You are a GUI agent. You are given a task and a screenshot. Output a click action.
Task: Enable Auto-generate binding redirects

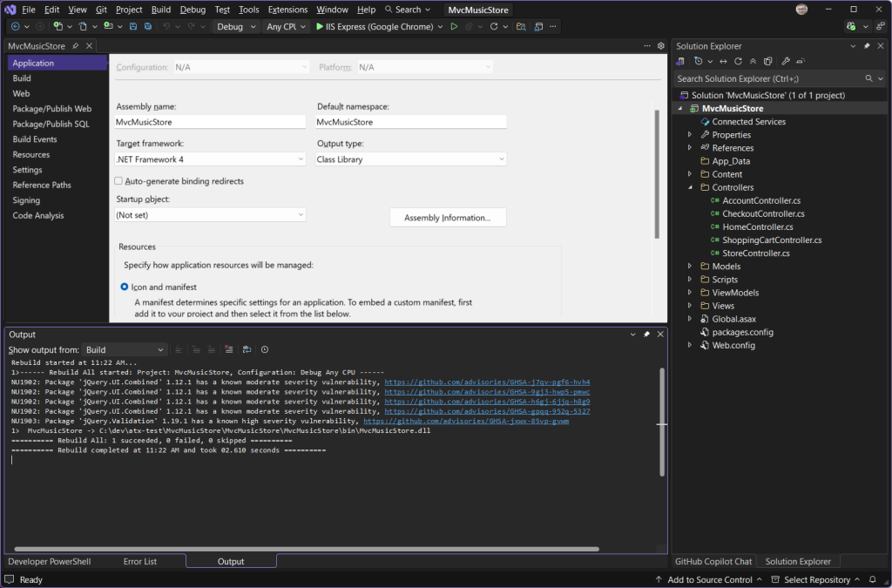[x=119, y=180]
